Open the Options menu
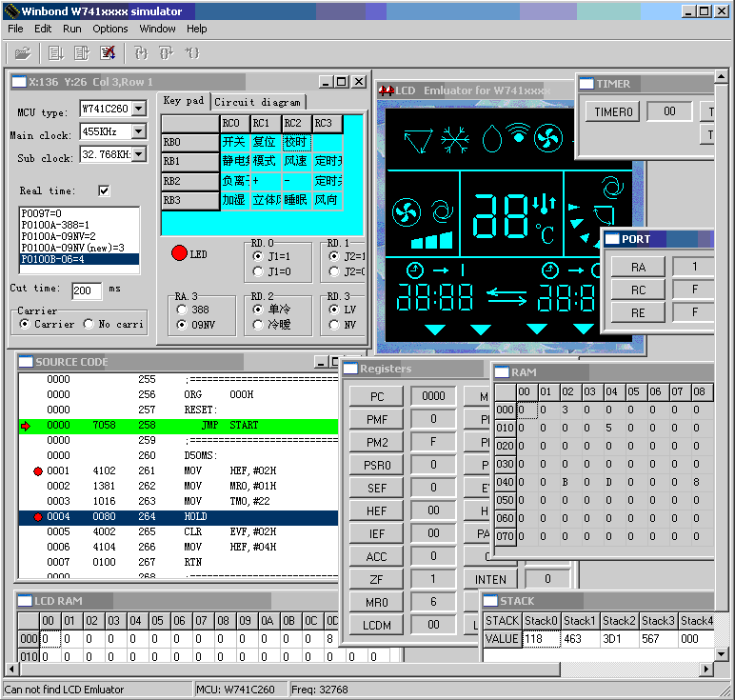 (110, 30)
